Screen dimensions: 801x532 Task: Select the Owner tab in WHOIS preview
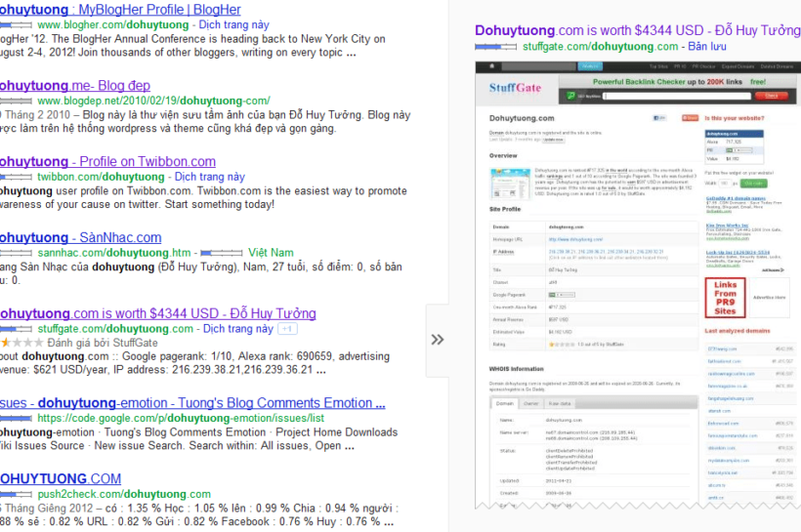pyautogui.click(x=531, y=404)
